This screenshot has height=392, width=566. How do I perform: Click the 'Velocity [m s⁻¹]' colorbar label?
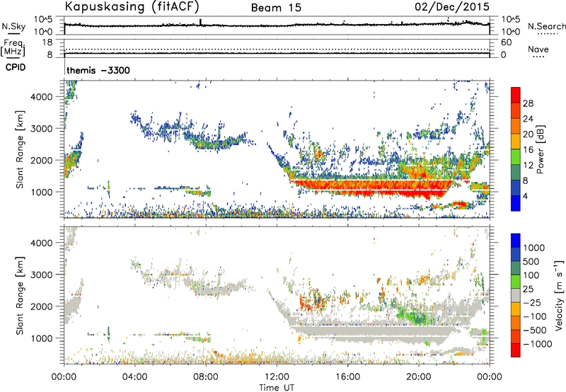(x=559, y=295)
